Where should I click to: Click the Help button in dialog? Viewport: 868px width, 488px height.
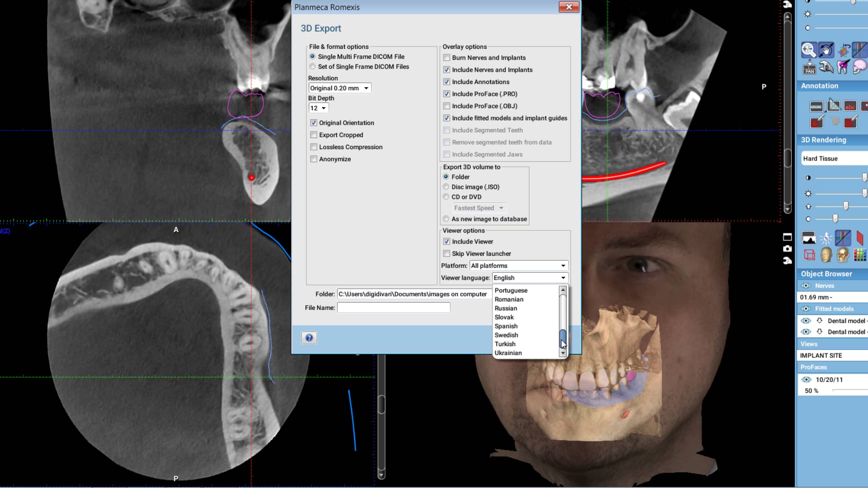click(309, 337)
